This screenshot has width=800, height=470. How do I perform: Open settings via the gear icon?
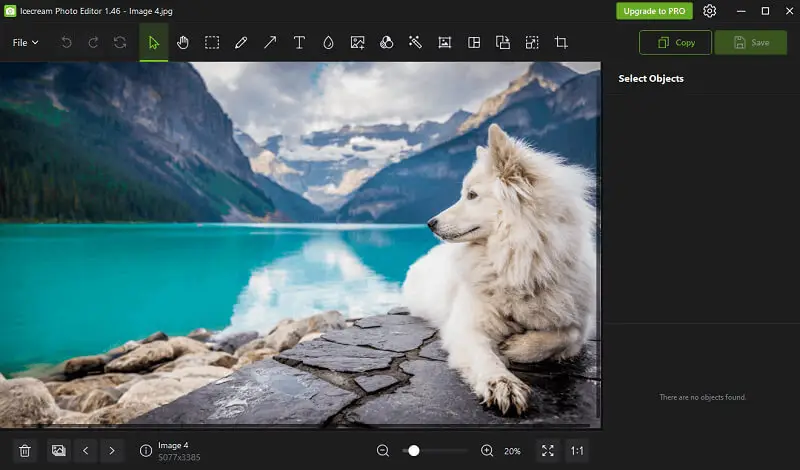[x=710, y=11]
